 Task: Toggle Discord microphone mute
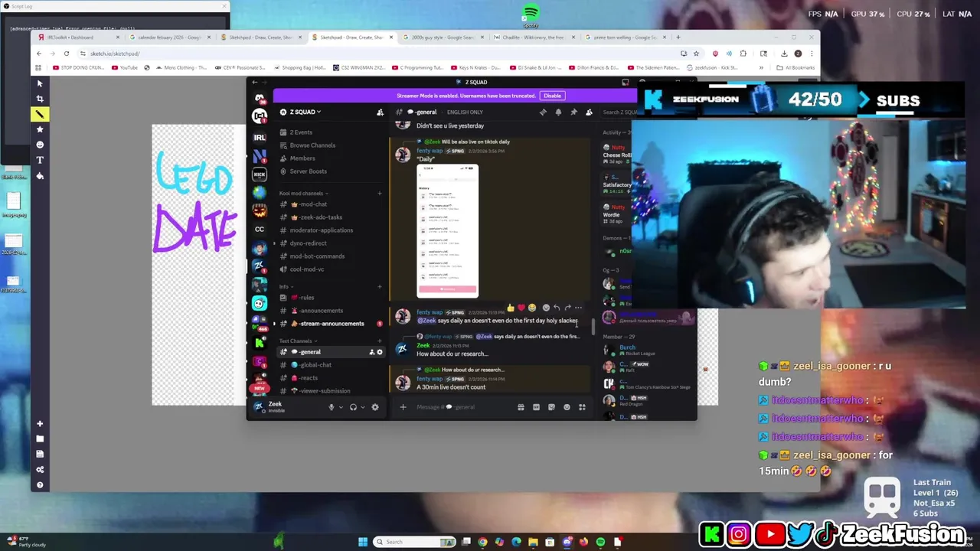click(x=332, y=407)
